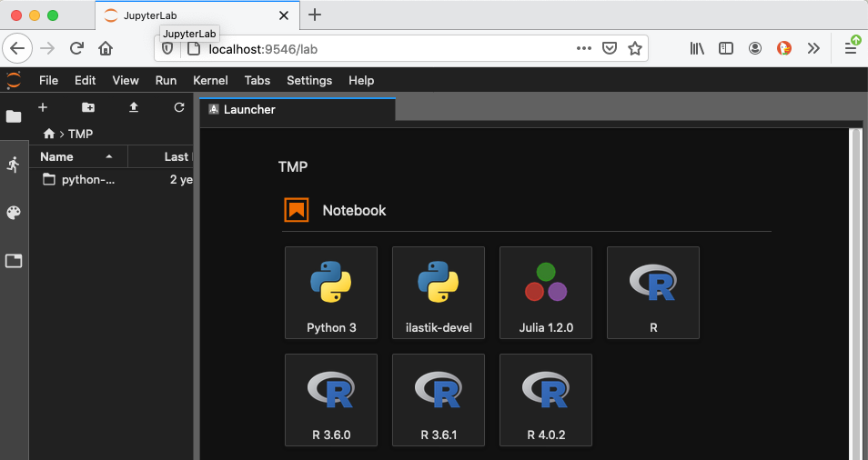Create a new folder in file browser
This screenshot has height=460, width=868.
88,107
